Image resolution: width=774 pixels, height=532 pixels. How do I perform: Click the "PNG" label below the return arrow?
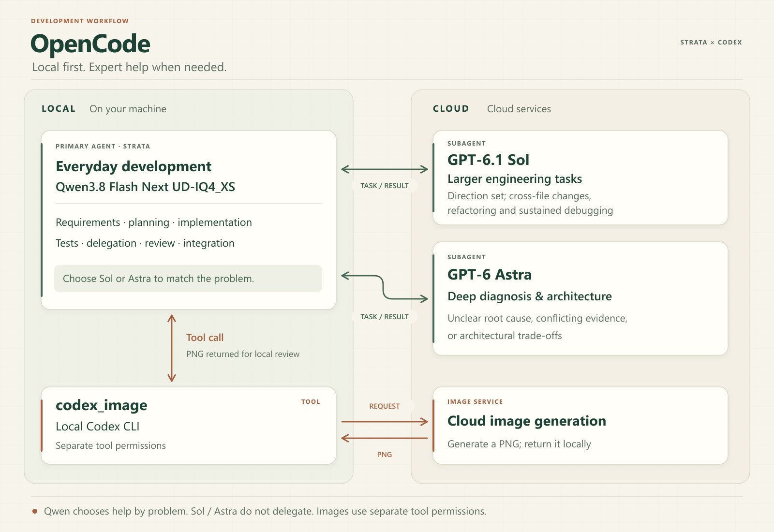click(385, 455)
